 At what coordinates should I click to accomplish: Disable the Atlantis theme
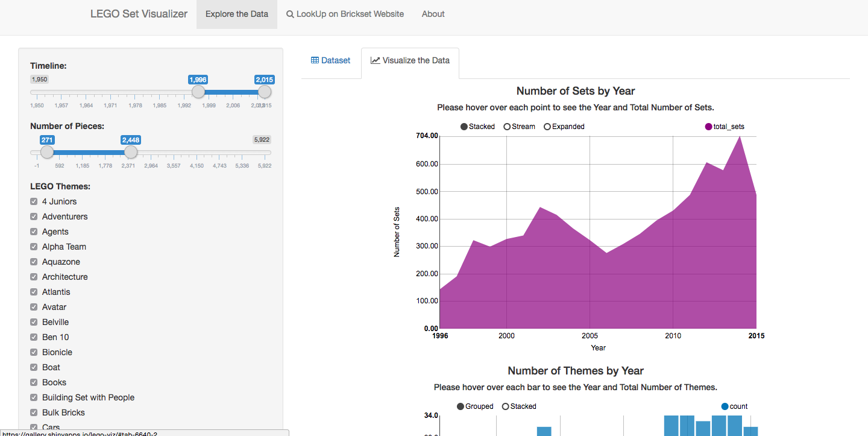34,292
